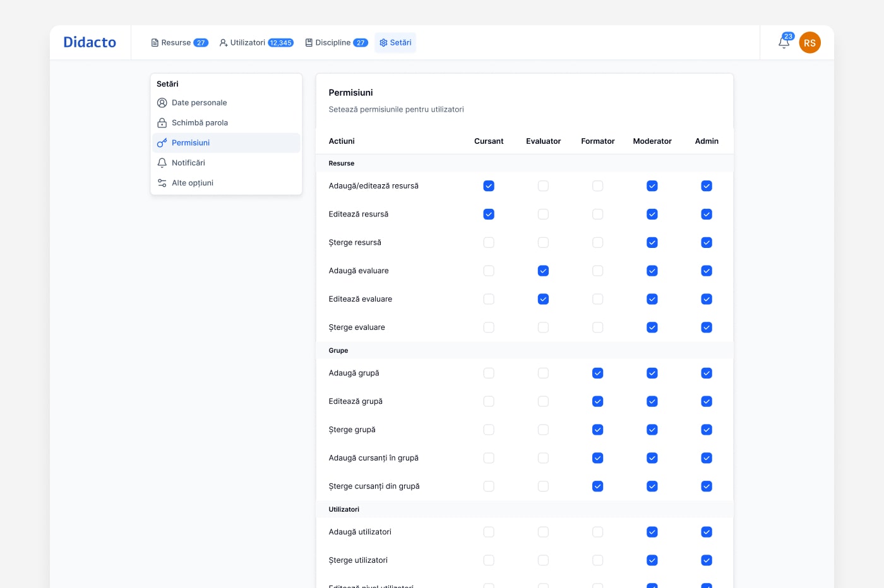Check Evaluator for Adaugă/editează resursă
The image size is (884, 588).
[543, 186]
